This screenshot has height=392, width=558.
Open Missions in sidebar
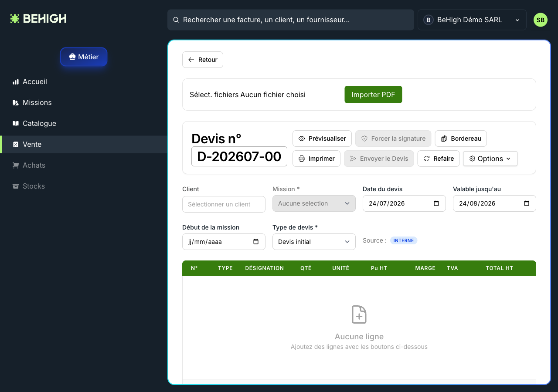click(x=84, y=102)
